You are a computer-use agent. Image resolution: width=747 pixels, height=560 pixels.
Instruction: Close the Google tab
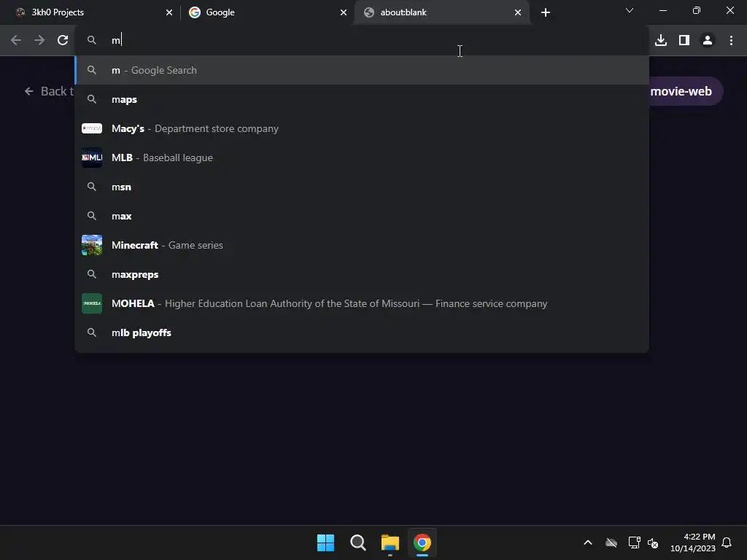coord(344,12)
